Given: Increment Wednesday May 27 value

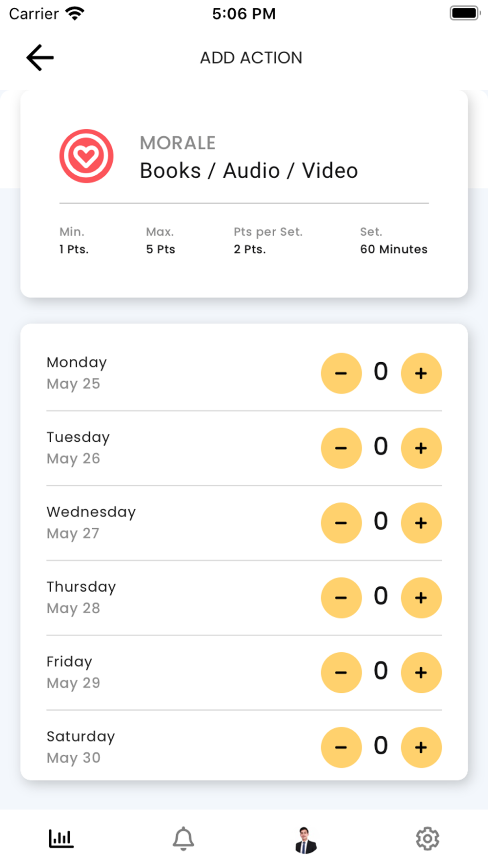Looking at the screenshot, I should pyautogui.click(x=421, y=523).
